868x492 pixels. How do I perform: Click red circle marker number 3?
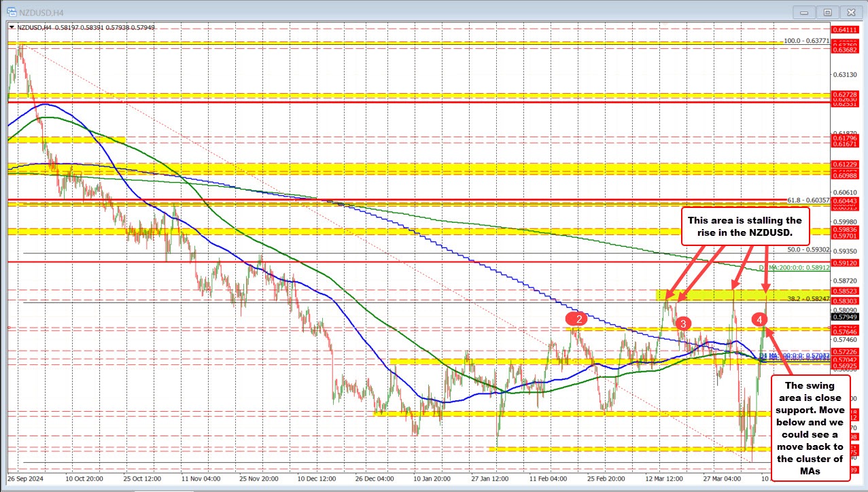tap(683, 324)
